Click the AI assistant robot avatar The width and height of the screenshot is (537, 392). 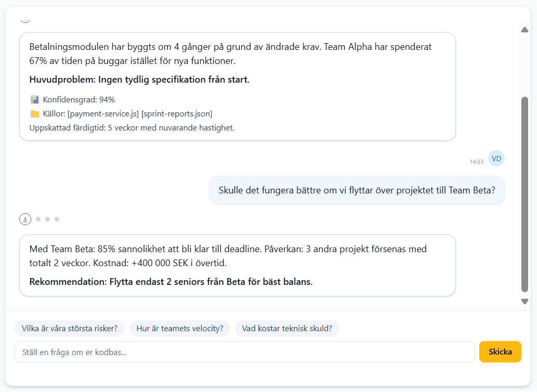point(25,218)
